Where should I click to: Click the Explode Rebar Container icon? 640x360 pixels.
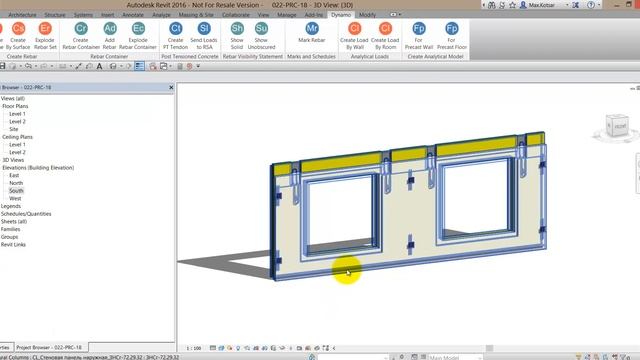tap(138, 29)
